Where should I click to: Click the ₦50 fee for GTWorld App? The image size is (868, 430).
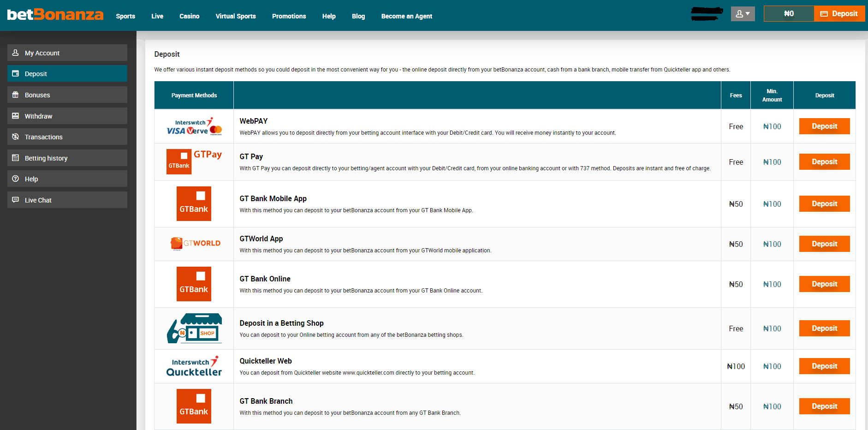point(736,244)
